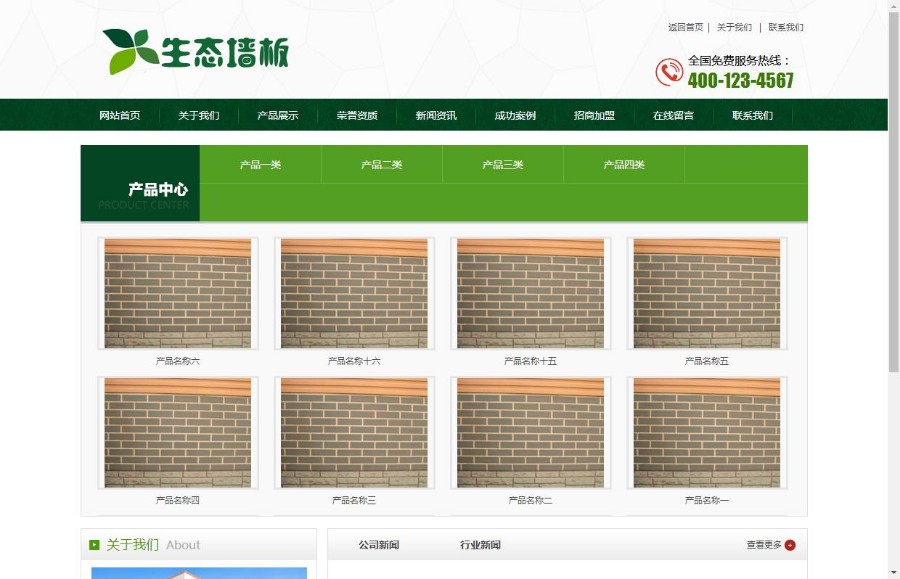
Task: Click the 产品名称六 caption link
Action: pyautogui.click(x=178, y=361)
